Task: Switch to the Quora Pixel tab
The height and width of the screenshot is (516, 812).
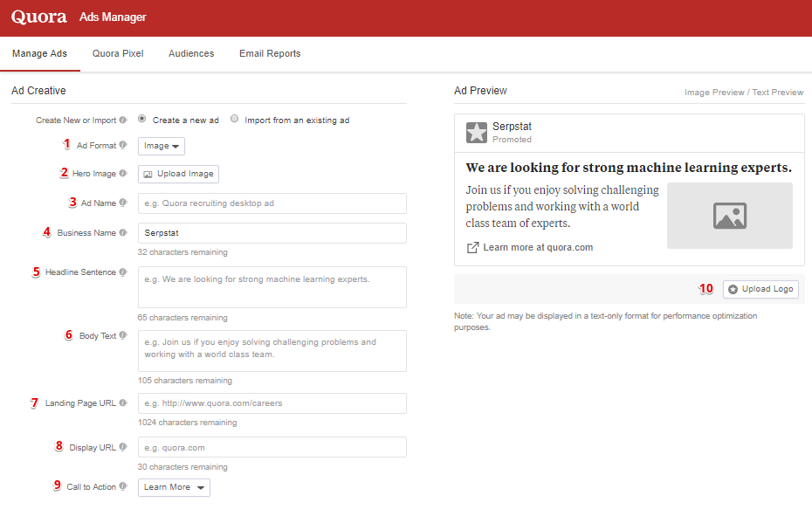Action: tap(118, 53)
